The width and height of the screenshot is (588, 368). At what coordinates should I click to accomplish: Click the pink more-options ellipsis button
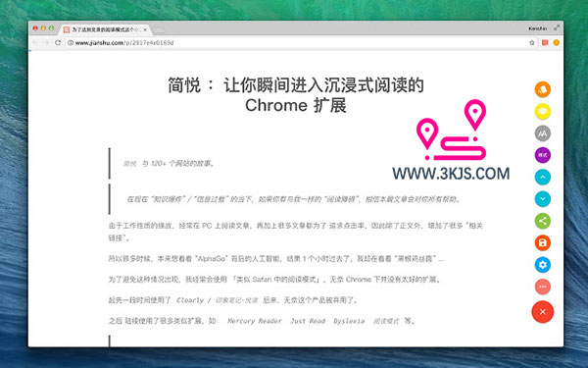(542, 287)
